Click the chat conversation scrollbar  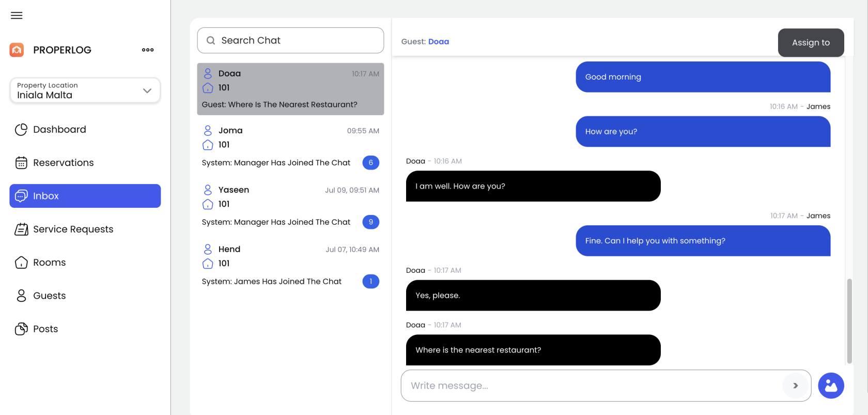tap(849, 320)
